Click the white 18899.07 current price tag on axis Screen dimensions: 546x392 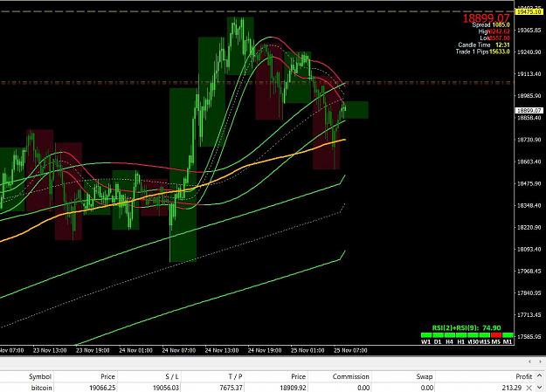pyautogui.click(x=529, y=110)
